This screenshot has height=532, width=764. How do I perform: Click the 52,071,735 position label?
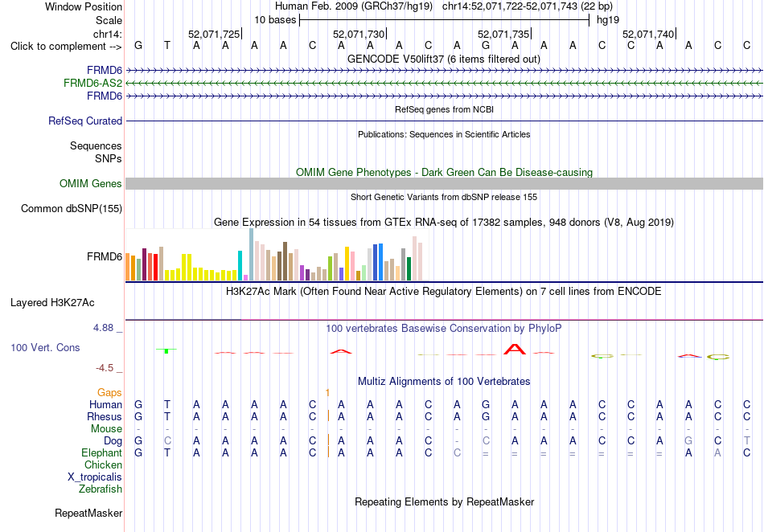pyautogui.click(x=503, y=34)
